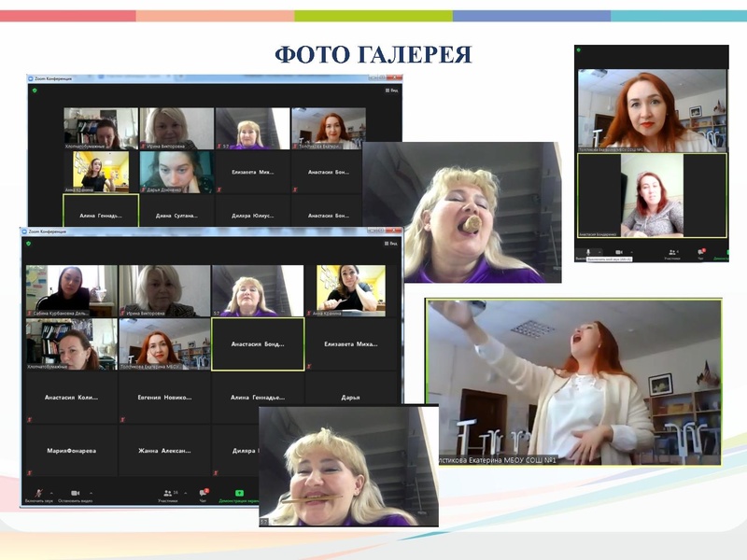Open the Участники participants panel icon
The width and height of the screenshot is (747, 560).
pyautogui.click(x=167, y=491)
